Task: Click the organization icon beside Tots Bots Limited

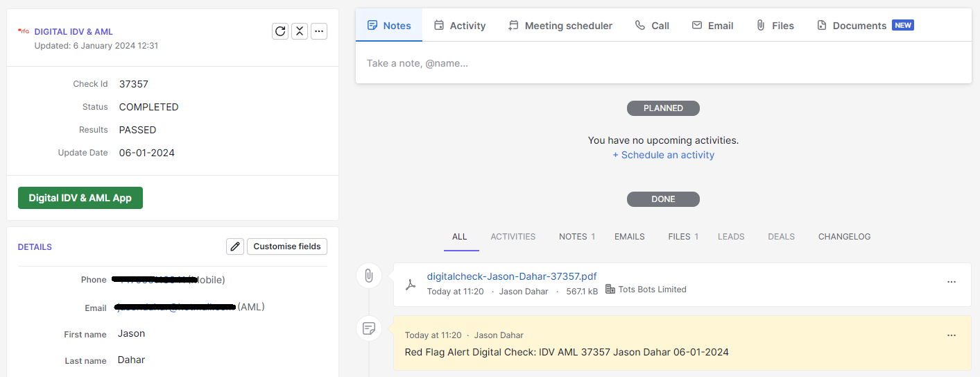Action: (x=610, y=290)
